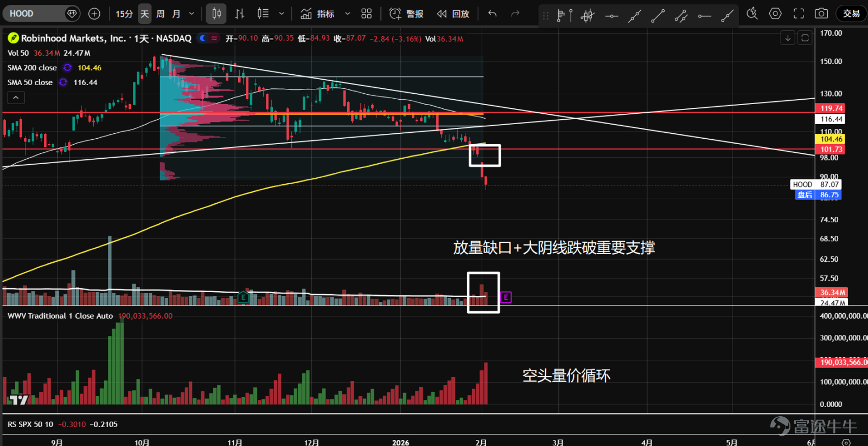Image resolution: width=868 pixels, height=446 pixels.
Task: Open the indicators favorites dropdown chevron
Action: click(x=348, y=14)
